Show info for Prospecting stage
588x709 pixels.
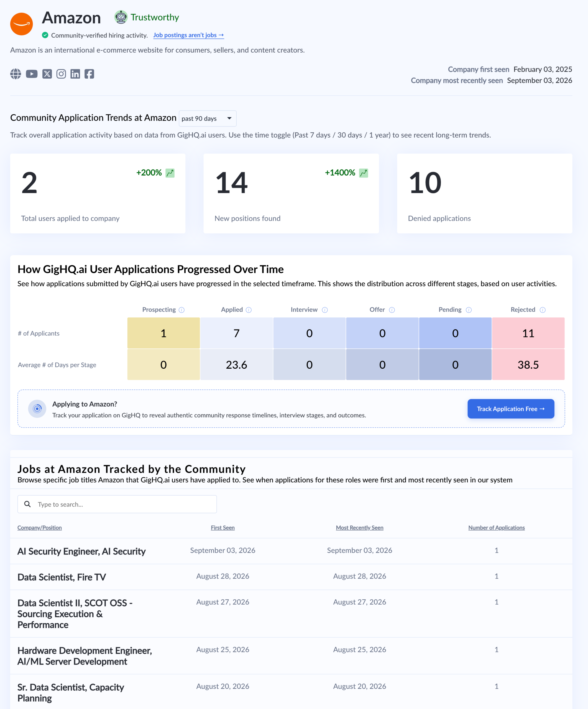(182, 310)
